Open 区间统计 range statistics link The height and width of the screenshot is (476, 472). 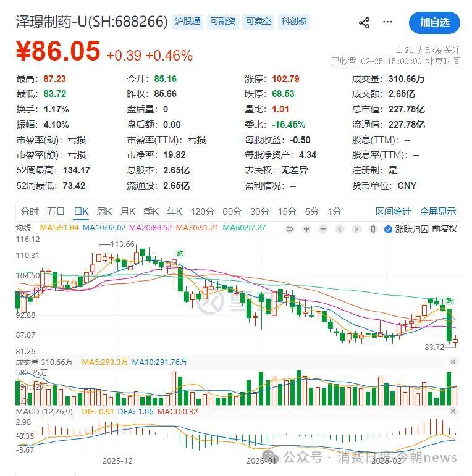point(393,212)
